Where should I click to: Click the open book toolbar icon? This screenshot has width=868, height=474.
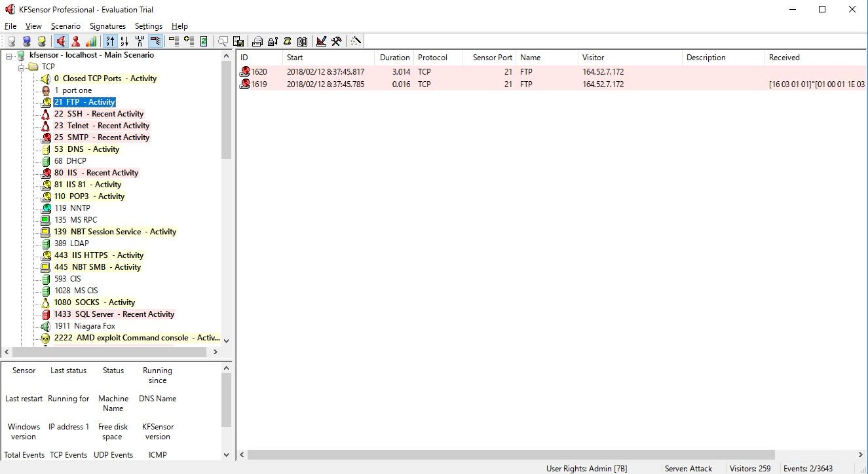tap(302, 41)
